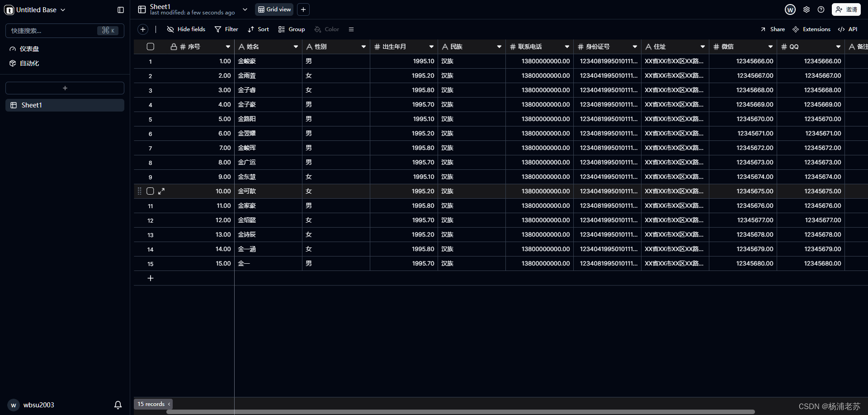The height and width of the screenshot is (415, 868).
Task: Collapse the 15 records summary
Action: [x=153, y=404]
